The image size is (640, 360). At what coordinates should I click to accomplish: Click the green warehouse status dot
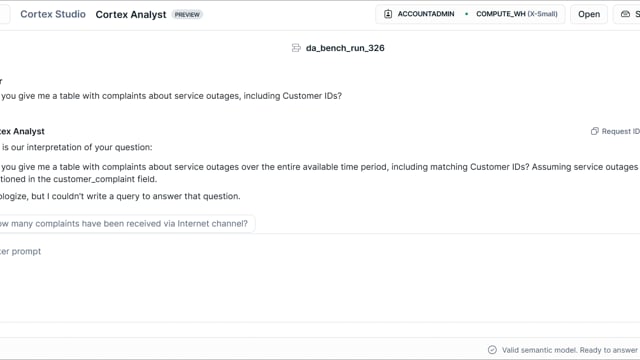tap(466, 14)
